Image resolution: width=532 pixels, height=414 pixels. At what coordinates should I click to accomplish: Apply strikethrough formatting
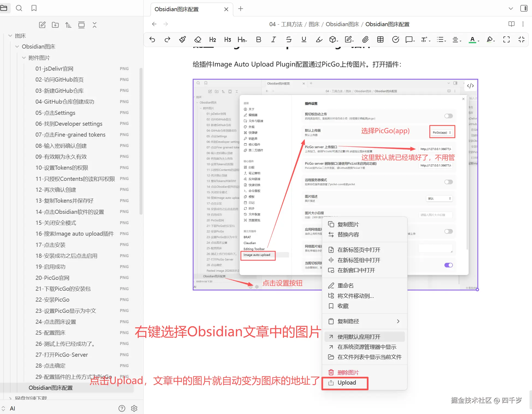289,40
